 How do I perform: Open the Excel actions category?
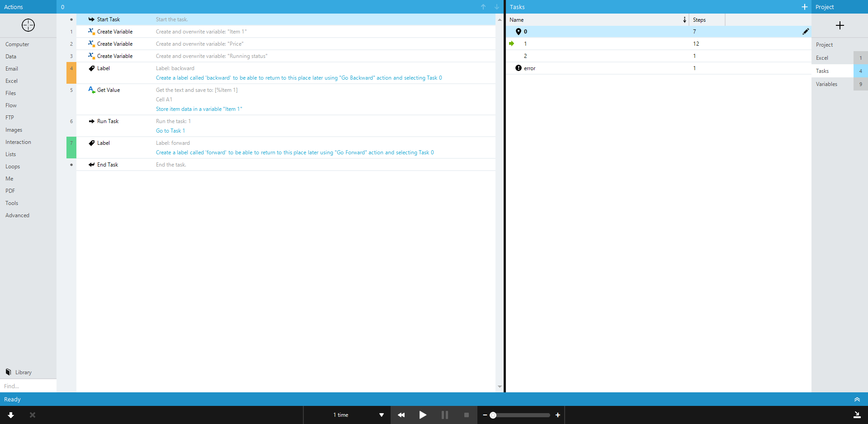[11, 81]
